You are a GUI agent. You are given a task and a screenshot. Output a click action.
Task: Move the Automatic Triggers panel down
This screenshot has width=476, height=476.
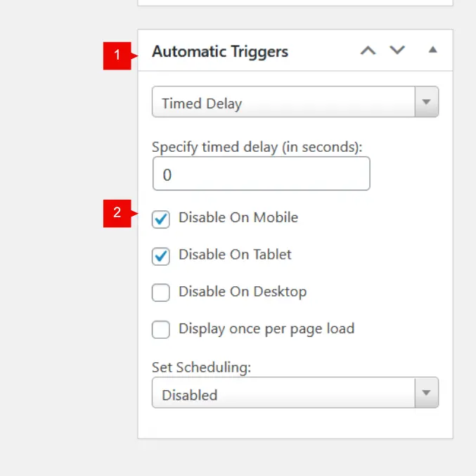(x=397, y=51)
